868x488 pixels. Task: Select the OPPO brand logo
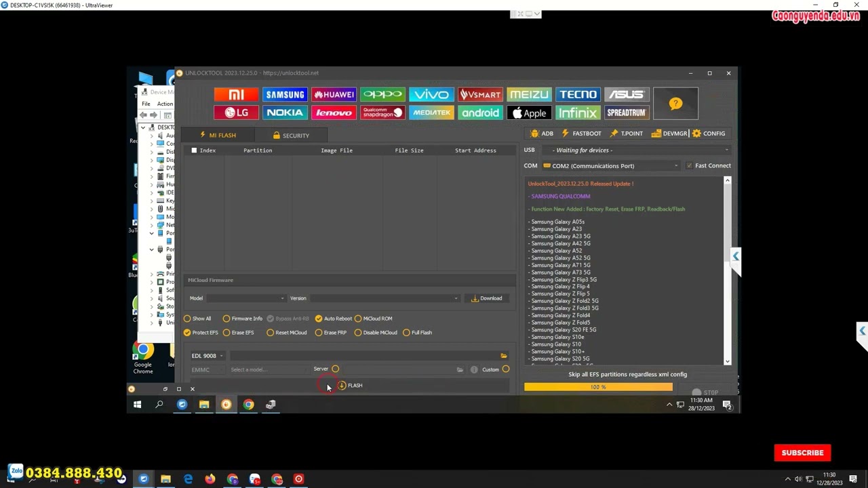[382, 95]
